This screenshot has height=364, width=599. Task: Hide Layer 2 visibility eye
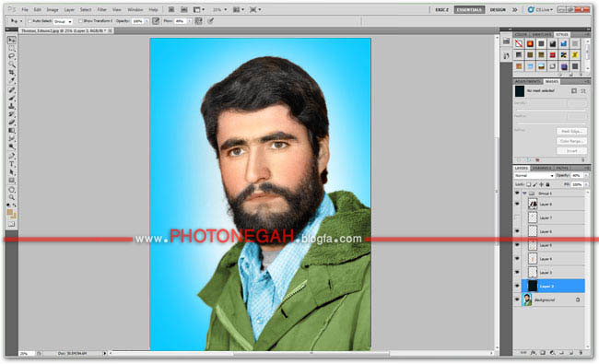[517, 286]
